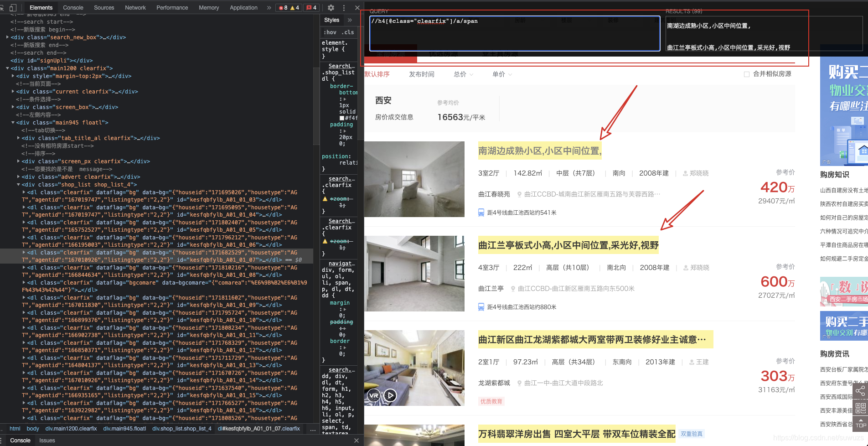Show more Styles pane tabs
Image resolution: width=868 pixels, height=446 pixels.
[350, 20]
